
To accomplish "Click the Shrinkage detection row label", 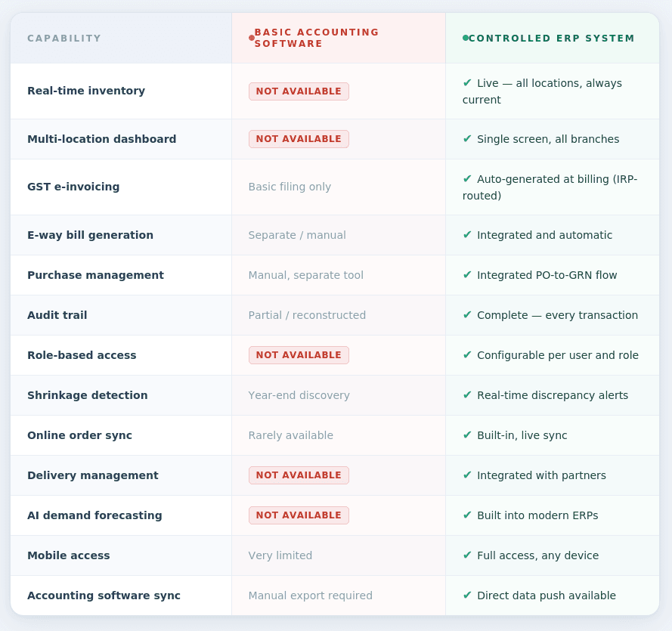I will 88,395.
